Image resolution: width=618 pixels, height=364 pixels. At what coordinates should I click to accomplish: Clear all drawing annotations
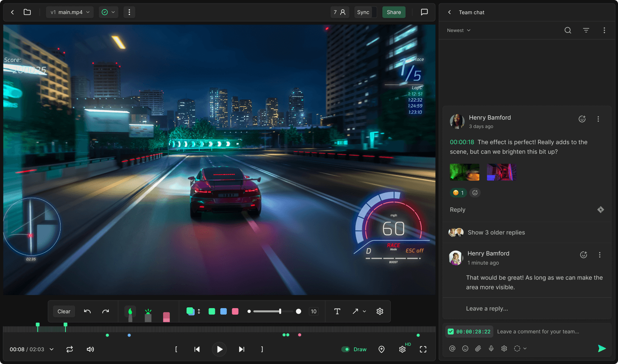64,312
